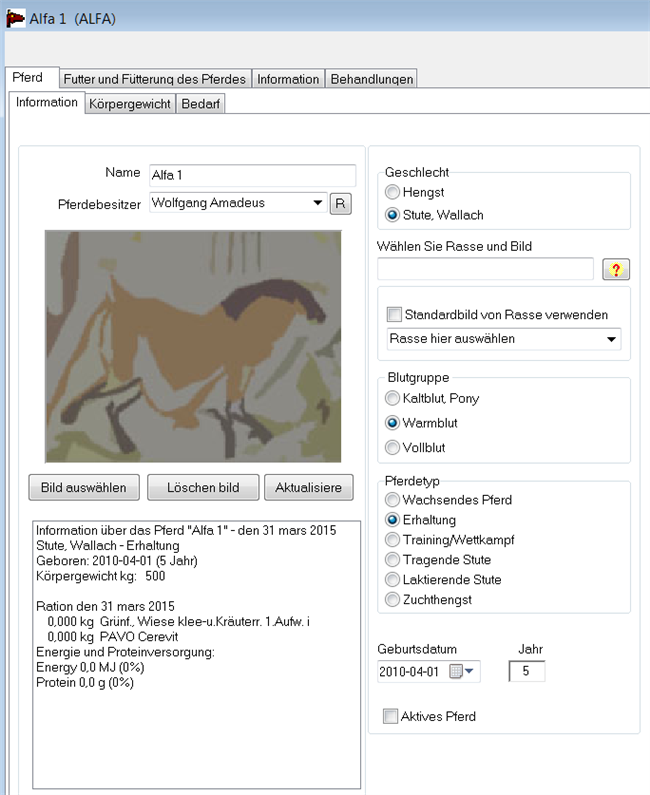Toggle the Aktives Pferd checkbox

pos(390,716)
